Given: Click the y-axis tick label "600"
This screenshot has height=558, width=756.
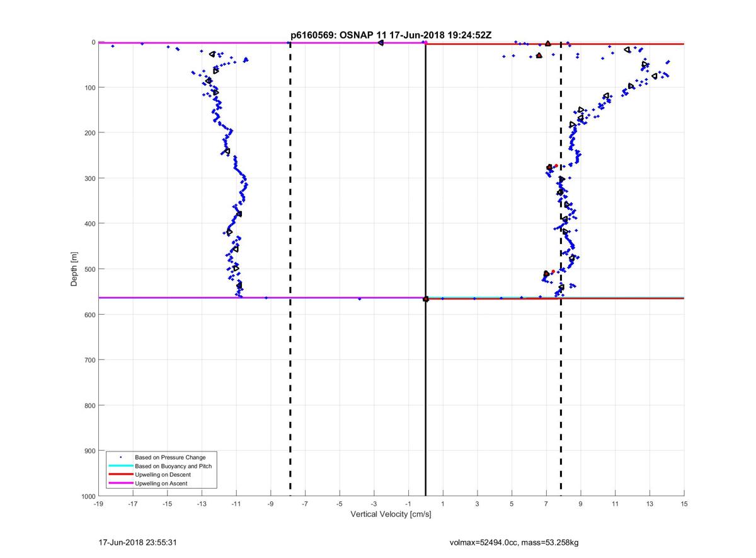Looking at the screenshot, I should (x=89, y=315).
